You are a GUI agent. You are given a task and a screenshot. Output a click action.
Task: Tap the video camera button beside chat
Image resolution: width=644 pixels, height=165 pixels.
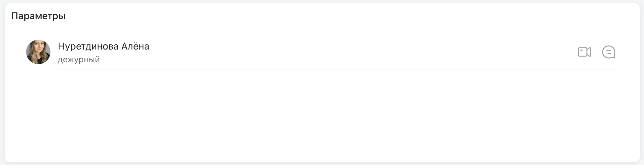point(584,52)
